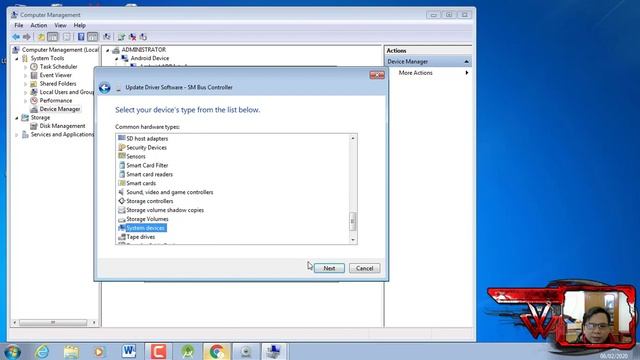Click hardware list scrollbar up arrow
The image size is (640, 360).
(x=353, y=138)
